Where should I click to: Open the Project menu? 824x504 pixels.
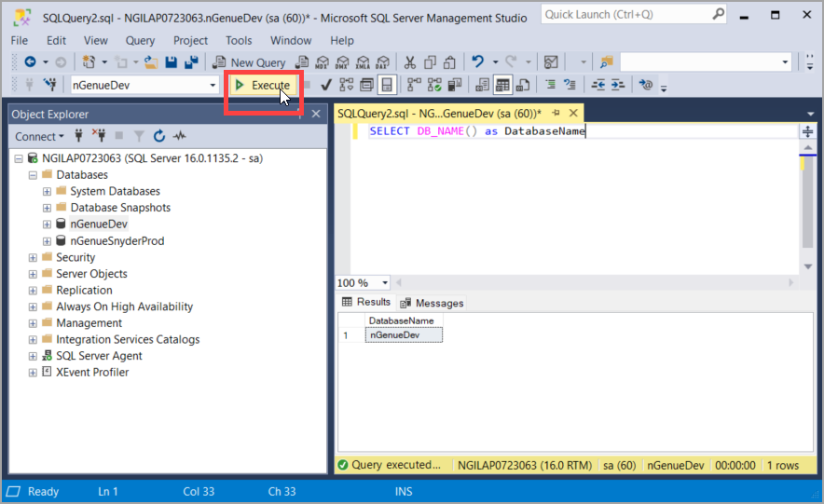click(190, 40)
